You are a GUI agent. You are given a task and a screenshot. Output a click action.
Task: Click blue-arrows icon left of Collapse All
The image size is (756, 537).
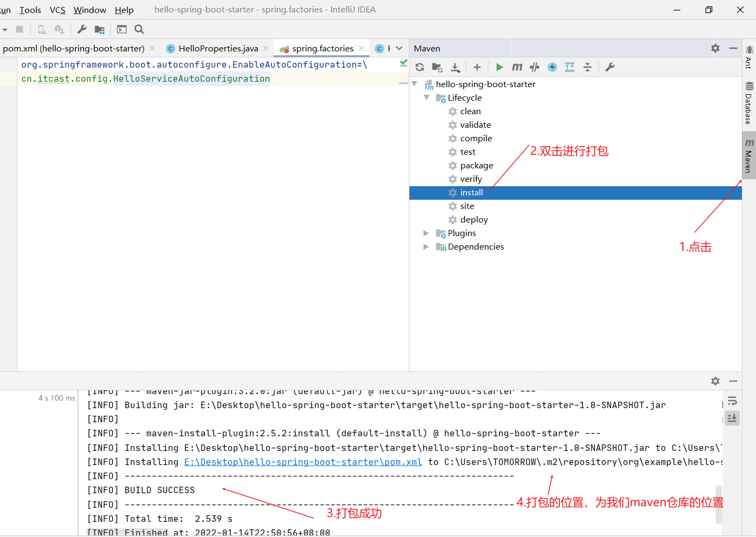[570, 67]
